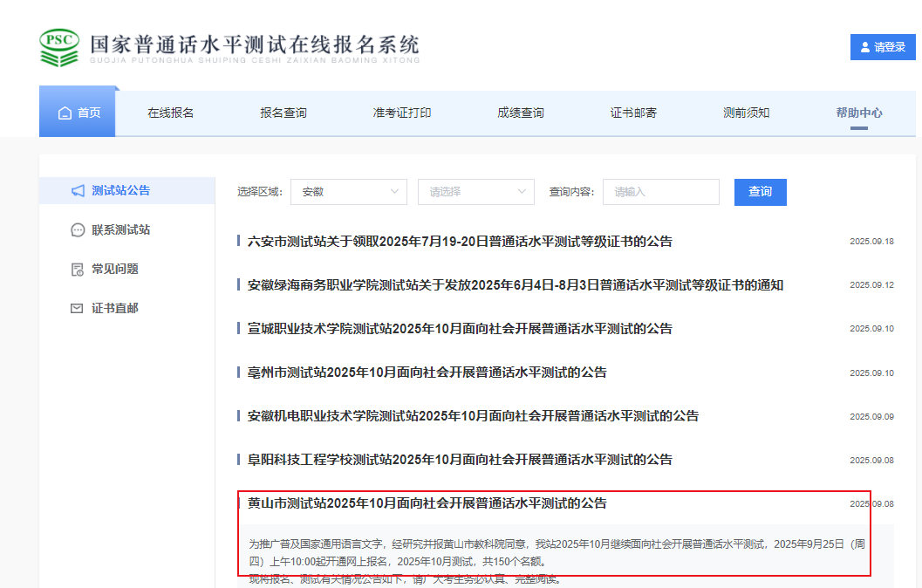The height and width of the screenshot is (588, 922).
Task: Click the document icon beside 常见问题
Action: click(x=78, y=270)
